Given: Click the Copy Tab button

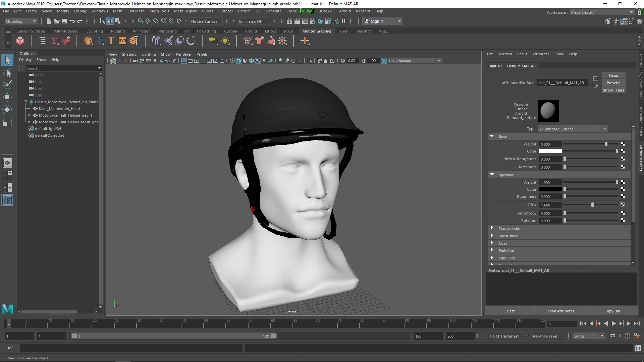Looking at the screenshot, I should [612, 311].
